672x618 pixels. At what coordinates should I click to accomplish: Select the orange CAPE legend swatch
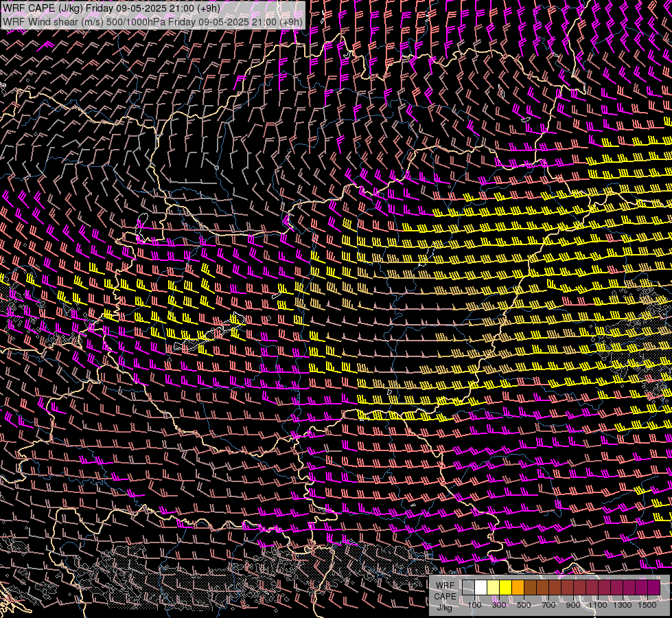(518, 588)
